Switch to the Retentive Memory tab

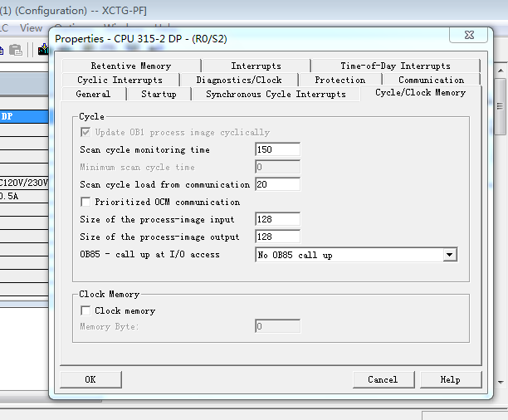click(131, 66)
